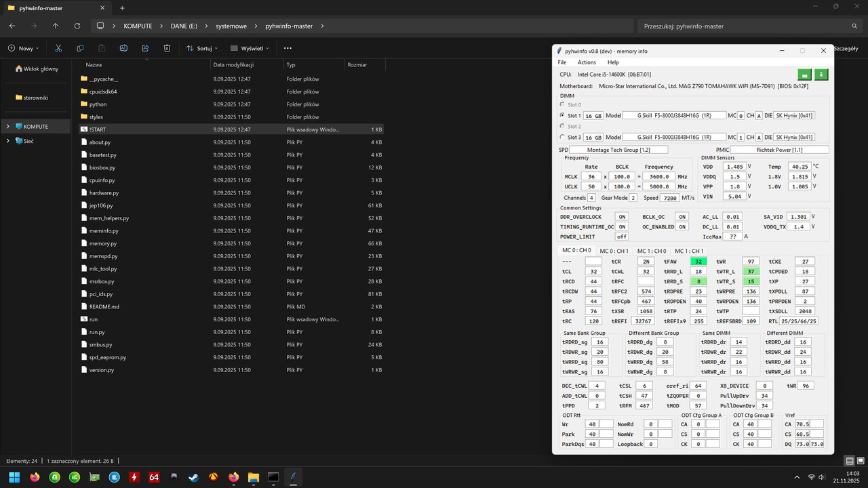Open the three-dots more options in Explorer
Screen dimensions: 868x488
[x=288, y=48]
